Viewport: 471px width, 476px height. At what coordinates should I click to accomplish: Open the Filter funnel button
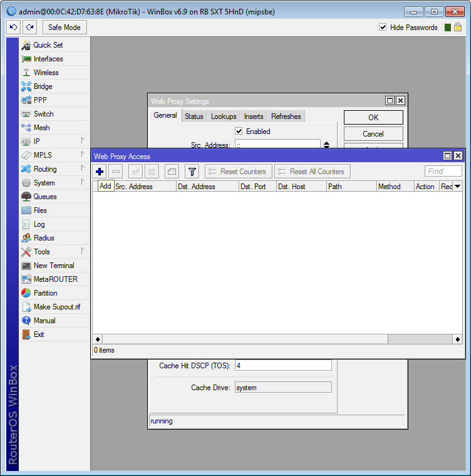(x=192, y=172)
